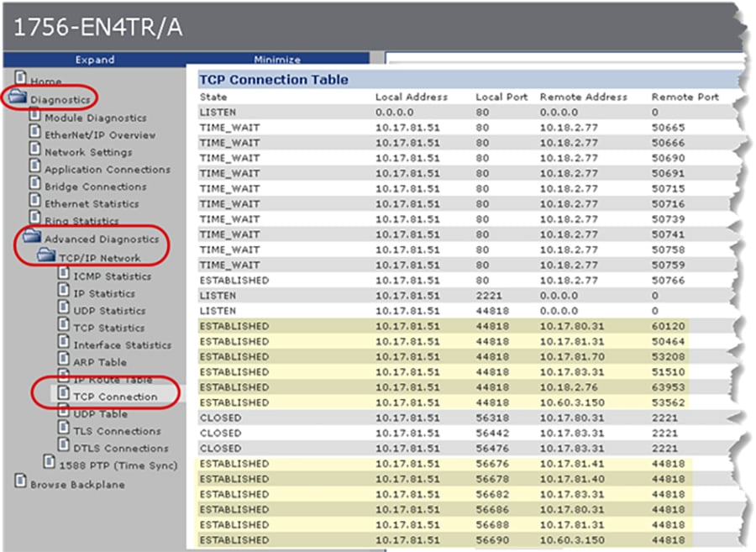Viewport: 756px width, 552px height.
Task: View the IP Statistics link
Action: coord(104,293)
